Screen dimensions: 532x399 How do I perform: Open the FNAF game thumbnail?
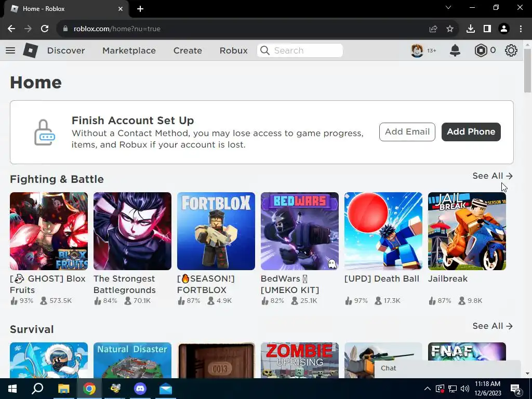[x=467, y=352]
